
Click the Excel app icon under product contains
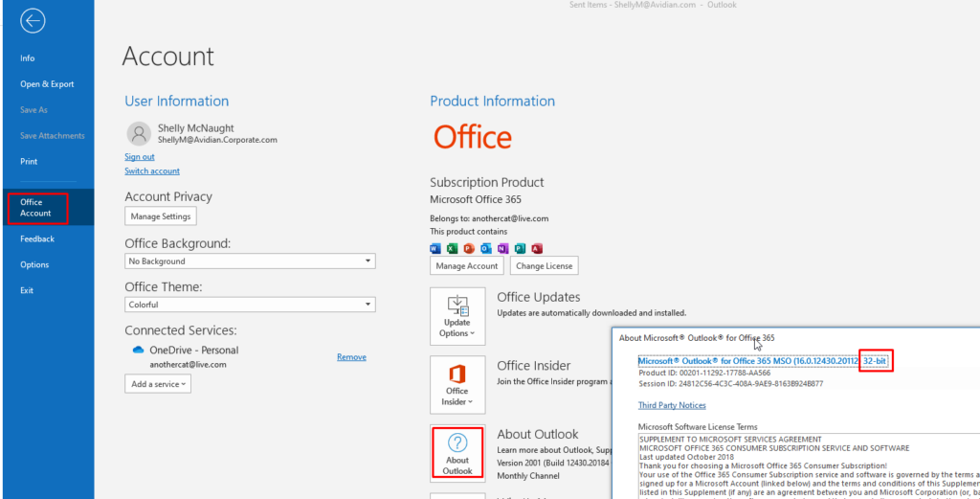click(453, 248)
